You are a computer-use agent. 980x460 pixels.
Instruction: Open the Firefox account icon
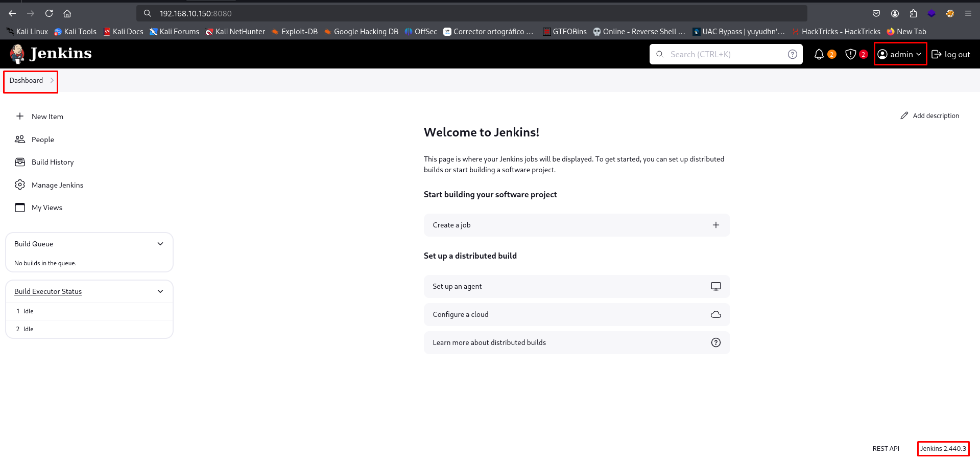click(895, 13)
